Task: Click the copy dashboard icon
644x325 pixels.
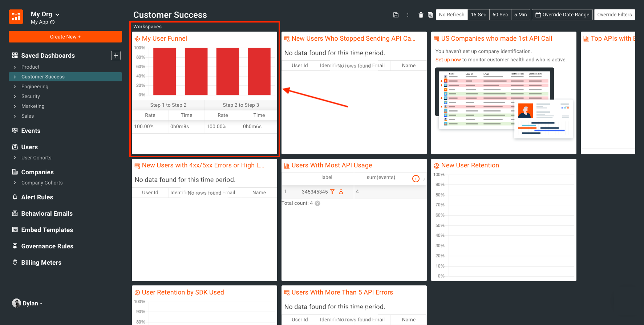Action: [430, 15]
